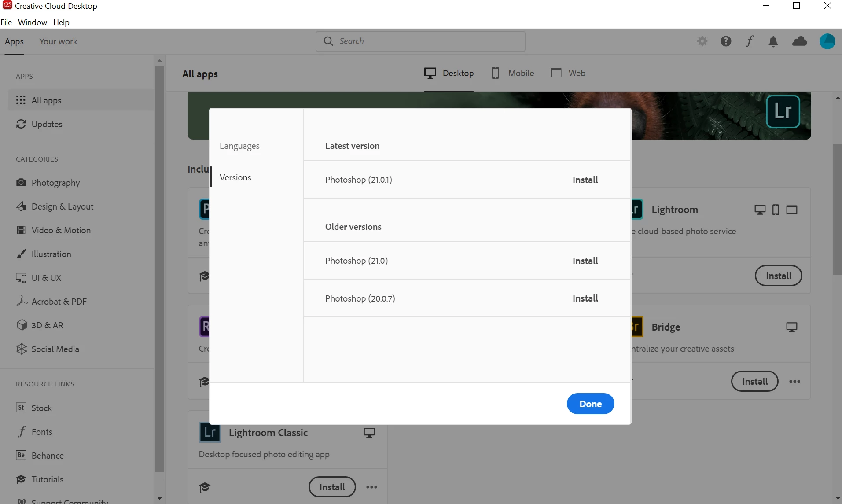
Task: Open the Window menu
Action: (x=33, y=22)
